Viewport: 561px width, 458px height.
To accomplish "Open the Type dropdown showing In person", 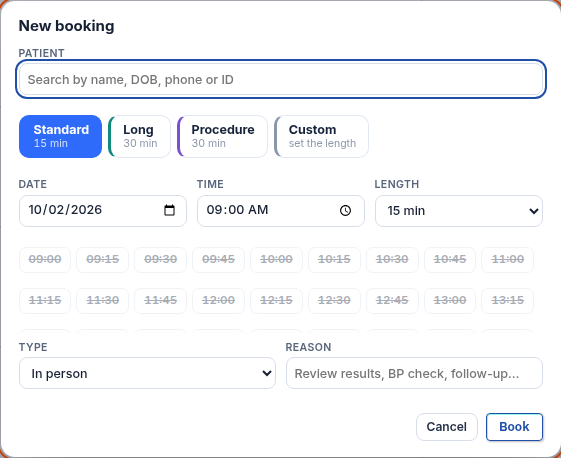I will click(147, 373).
